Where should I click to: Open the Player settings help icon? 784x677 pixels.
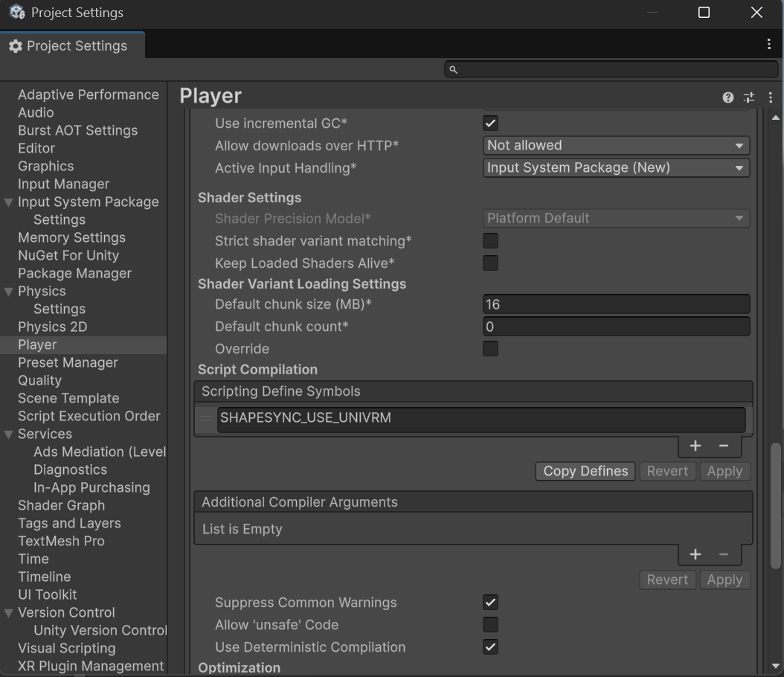click(x=728, y=97)
